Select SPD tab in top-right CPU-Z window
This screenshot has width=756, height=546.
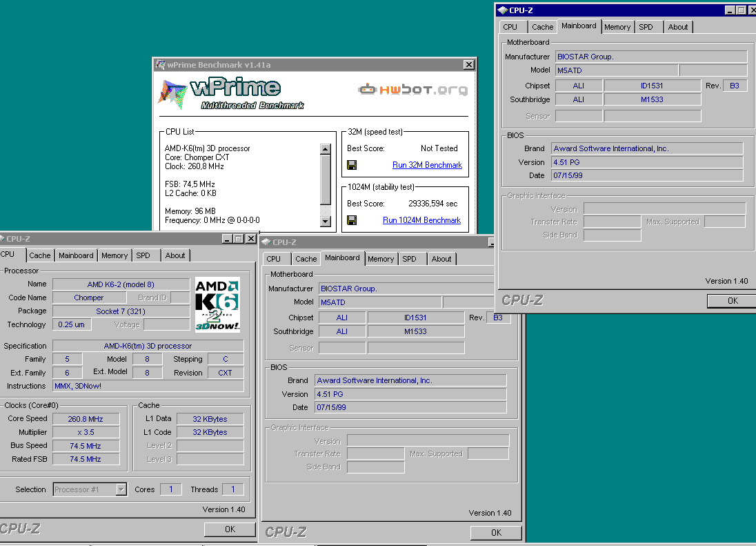646,27
